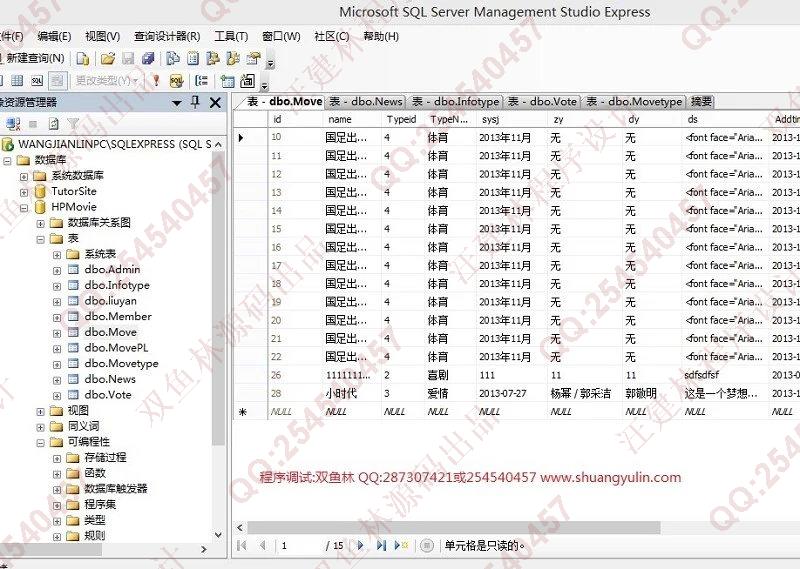Collapse the HPMovie database node
Viewport: 800px width, 569px height.
(24, 208)
